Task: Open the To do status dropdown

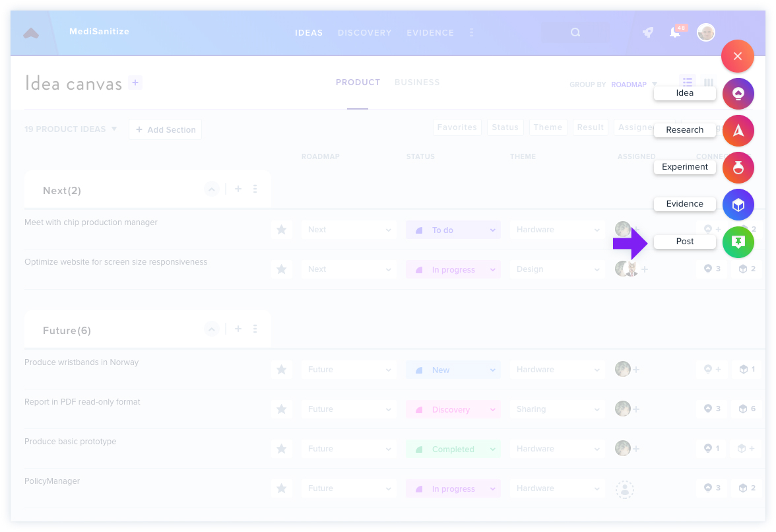Action: (453, 230)
